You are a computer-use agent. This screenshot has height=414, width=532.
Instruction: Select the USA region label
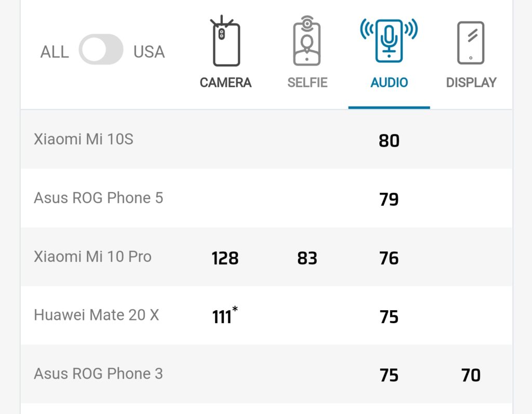point(149,52)
